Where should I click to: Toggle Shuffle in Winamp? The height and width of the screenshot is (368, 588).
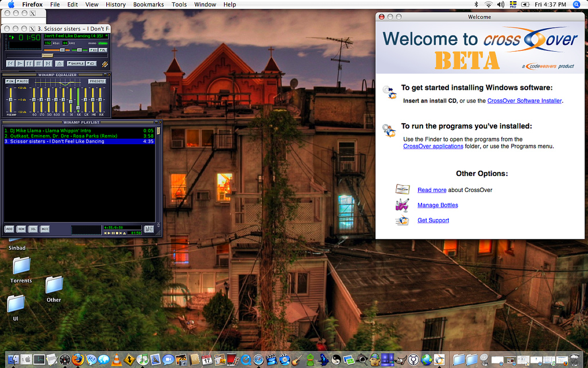[x=76, y=63]
